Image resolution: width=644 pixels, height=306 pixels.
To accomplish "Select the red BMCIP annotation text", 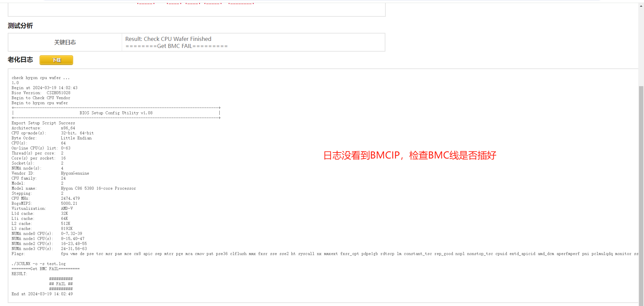I will [409, 156].
